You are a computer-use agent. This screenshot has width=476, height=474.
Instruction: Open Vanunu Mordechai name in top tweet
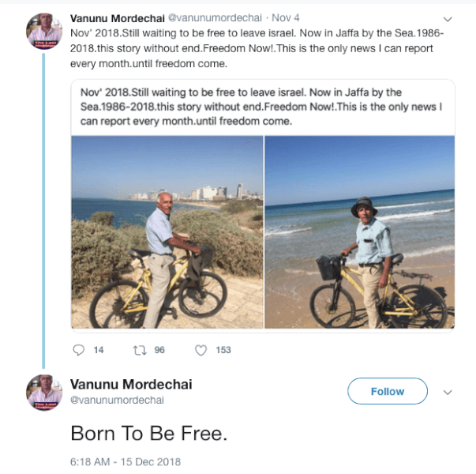[x=116, y=18]
